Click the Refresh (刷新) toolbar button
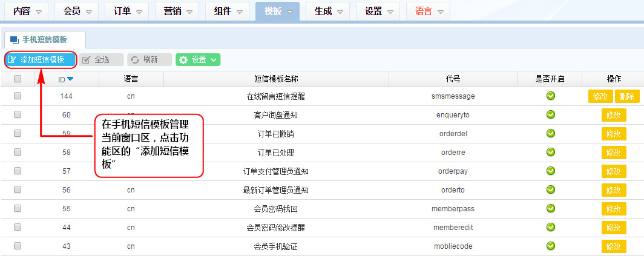 tap(149, 59)
